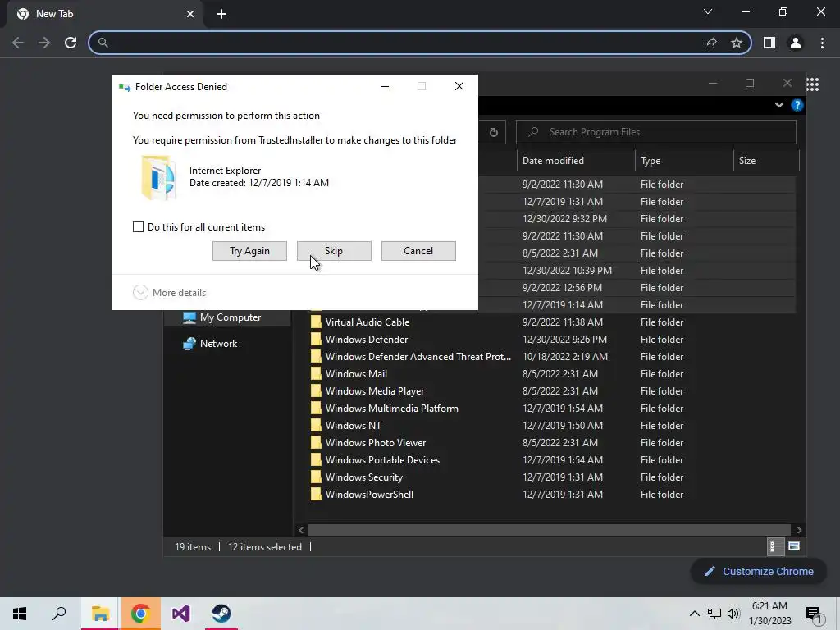The height and width of the screenshot is (630, 840).
Task: Click the Search Program Files box
Action: pos(655,132)
